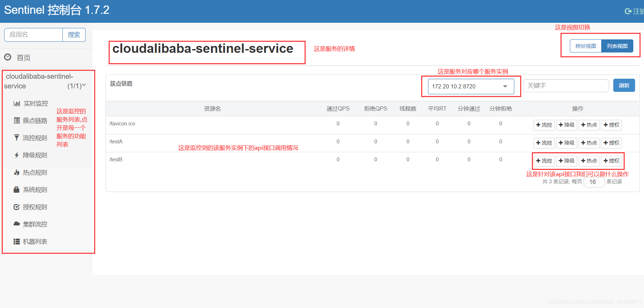Switch to 列表视图 list view

pos(617,46)
